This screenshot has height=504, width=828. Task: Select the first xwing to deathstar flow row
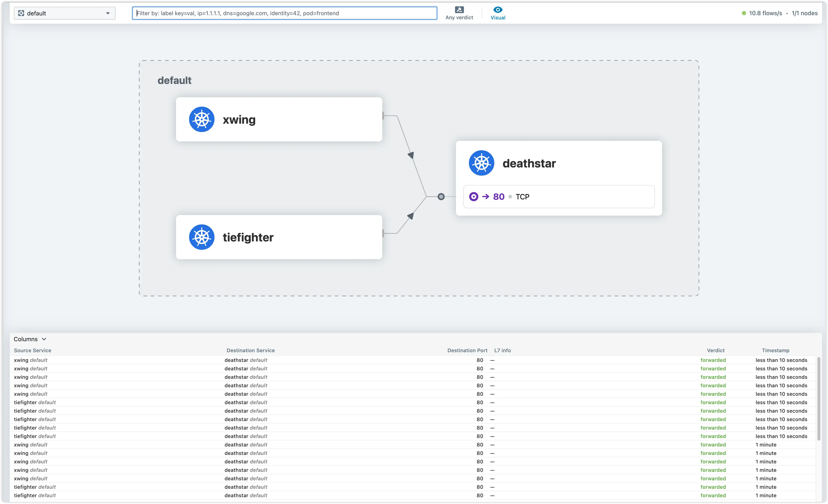click(x=336, y=360)
